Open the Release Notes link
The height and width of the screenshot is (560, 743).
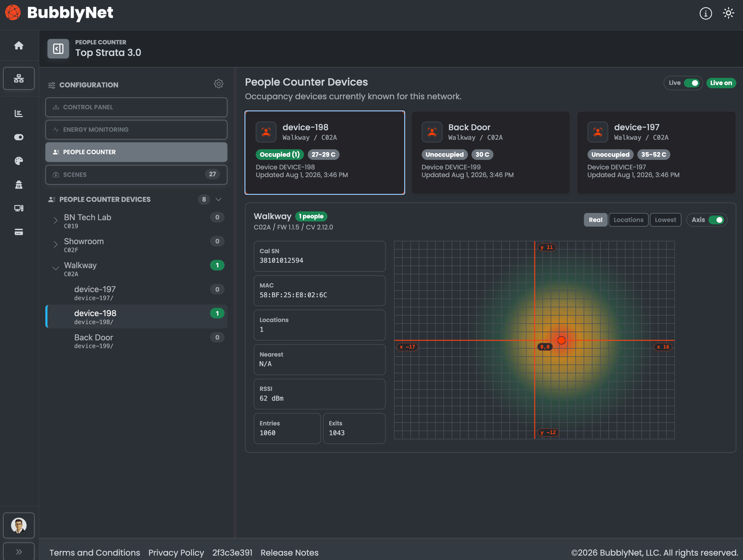[289, 553]
